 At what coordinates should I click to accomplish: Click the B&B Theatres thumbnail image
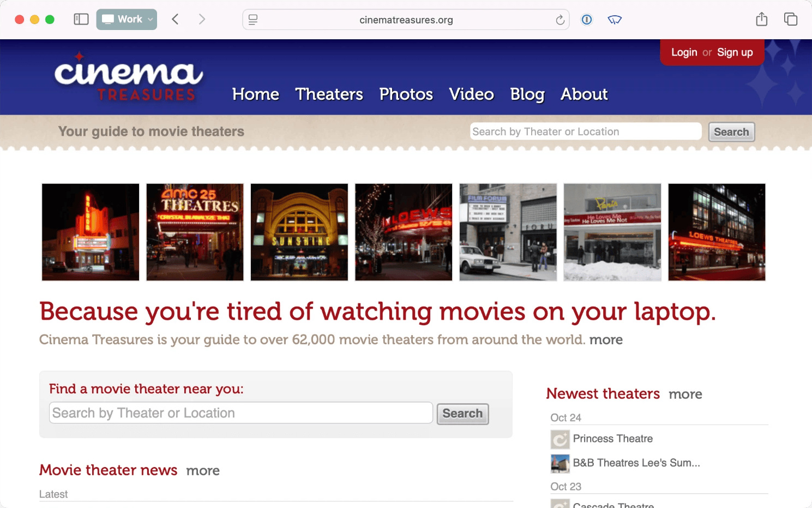tap(560, 463)
